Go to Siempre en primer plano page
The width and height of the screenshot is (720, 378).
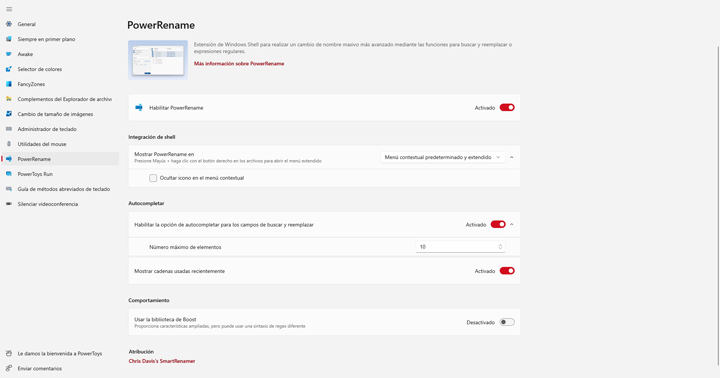point(46,39)
